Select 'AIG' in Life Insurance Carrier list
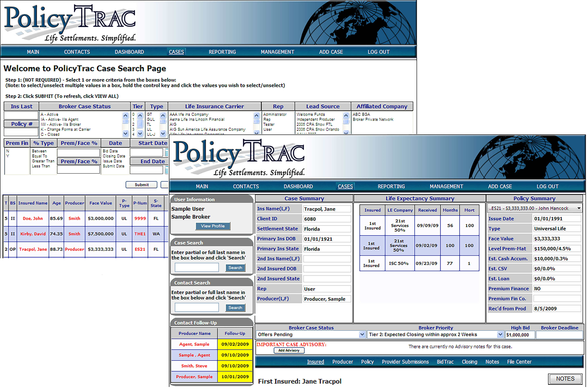588x389 pixels. click(x=173, y=124)
